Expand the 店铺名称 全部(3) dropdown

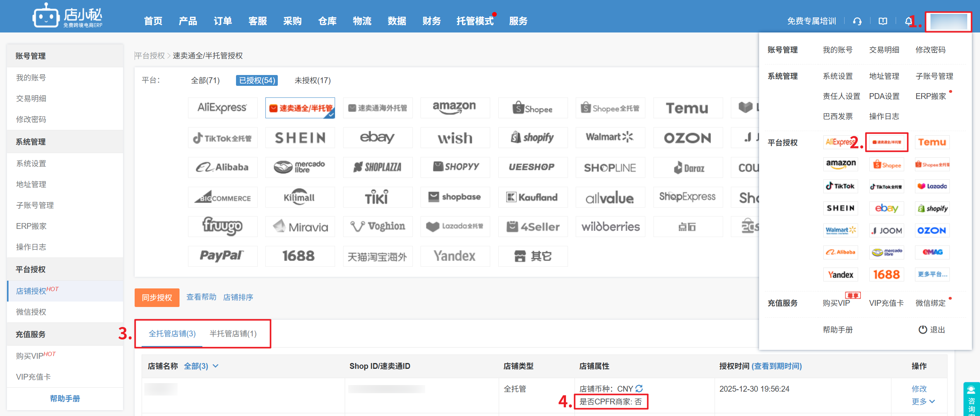coord(201,366)
